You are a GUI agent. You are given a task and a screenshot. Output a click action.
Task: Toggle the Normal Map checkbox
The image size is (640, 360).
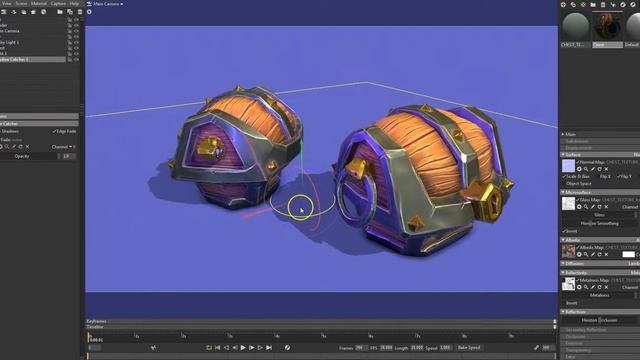[x=578, y=162]
